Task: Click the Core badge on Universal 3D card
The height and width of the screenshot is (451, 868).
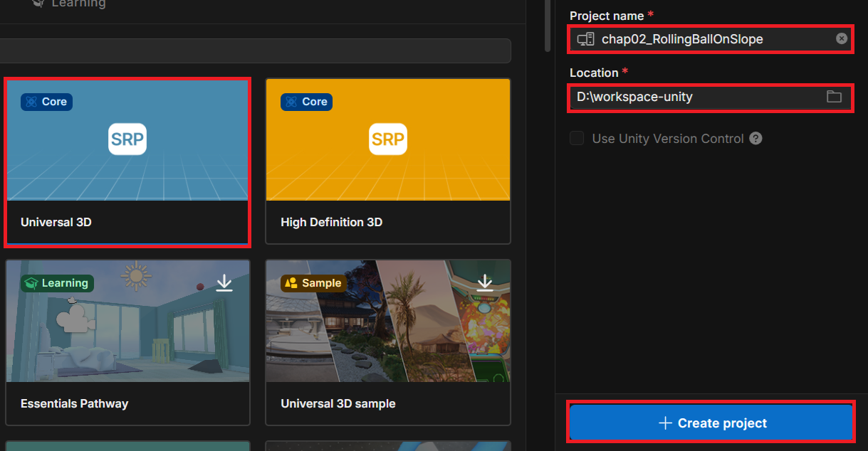Action: [46, 102]
